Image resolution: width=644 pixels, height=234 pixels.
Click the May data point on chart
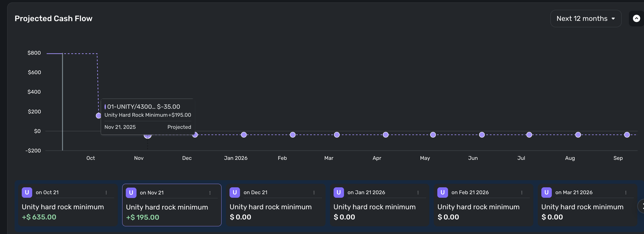pos(433,135)
